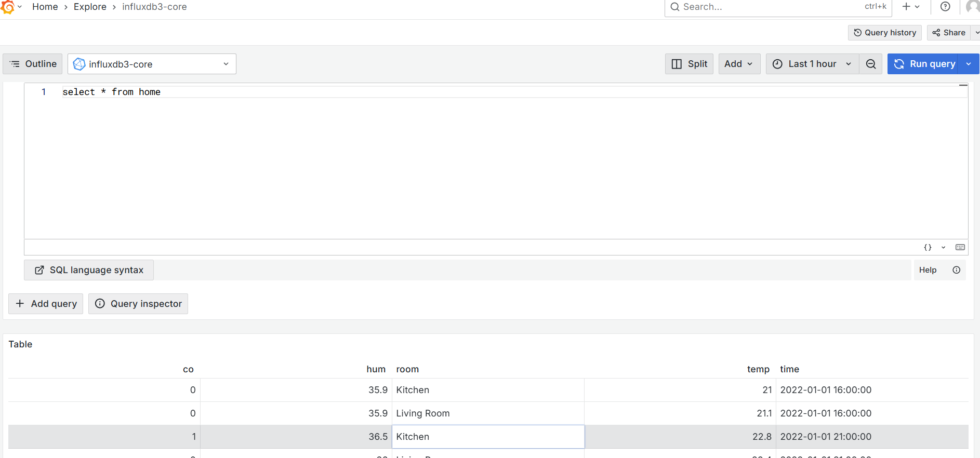Open the Grafana logo menu
Image resolution: width=980 pixels, height=458 pixels.
[7, 7]
